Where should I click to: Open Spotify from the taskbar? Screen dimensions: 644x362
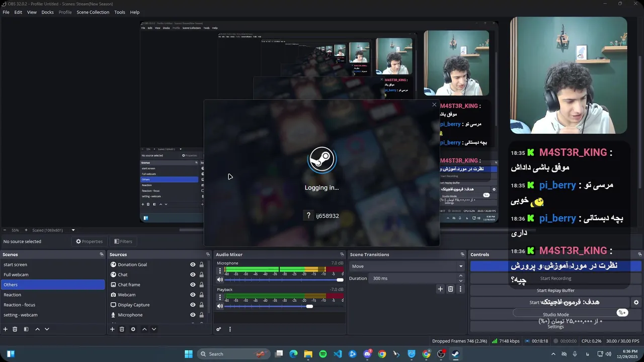323,354
